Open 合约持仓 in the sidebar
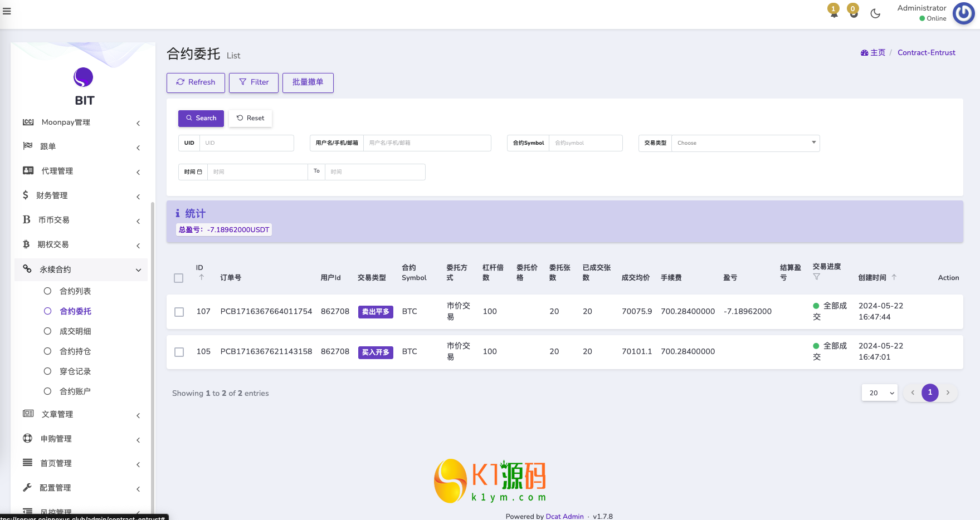This screenshot has height=520, width=980. click(x=75, y=351)
